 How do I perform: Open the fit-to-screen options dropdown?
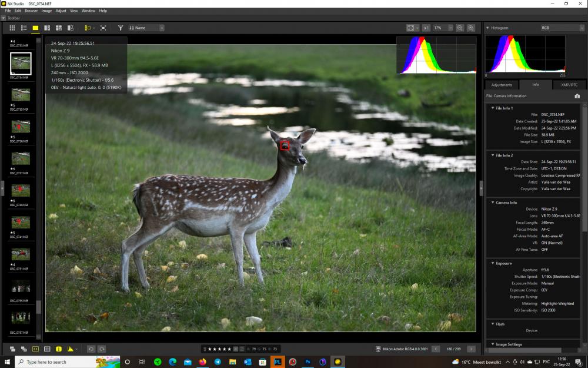point(417,28)
